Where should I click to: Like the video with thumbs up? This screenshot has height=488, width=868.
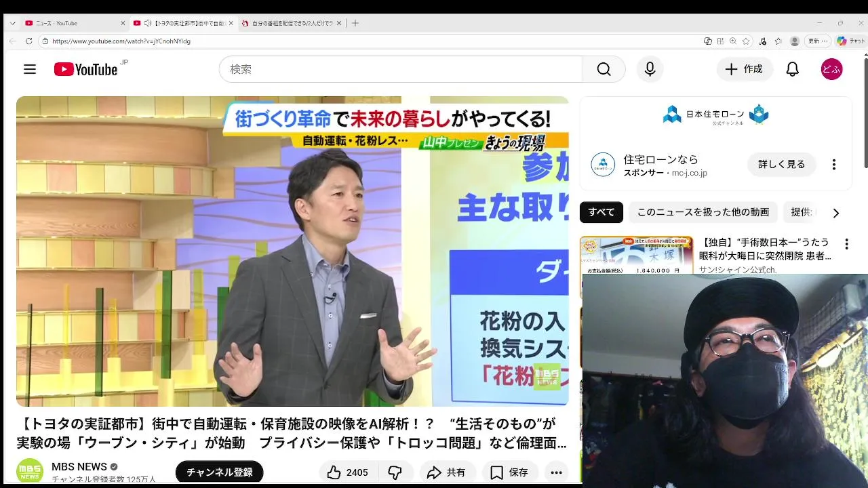(x=347, y=472)
